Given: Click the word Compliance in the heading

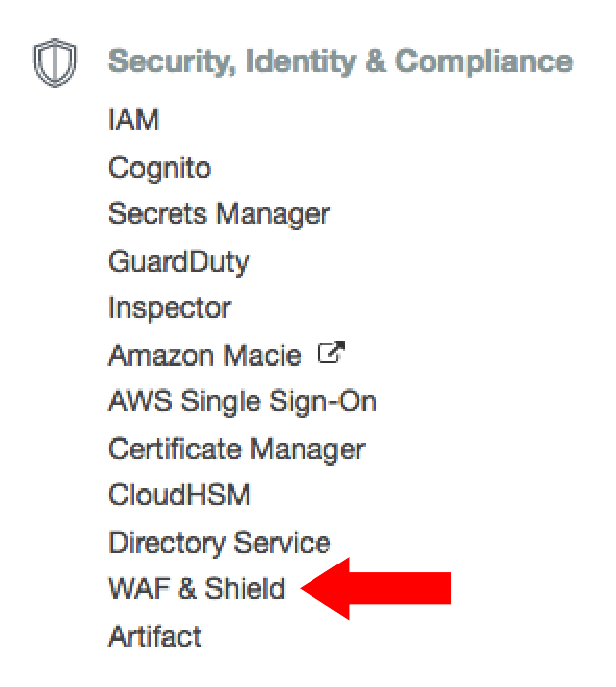Looking at the screenshot, I should [x=484, y=61].
